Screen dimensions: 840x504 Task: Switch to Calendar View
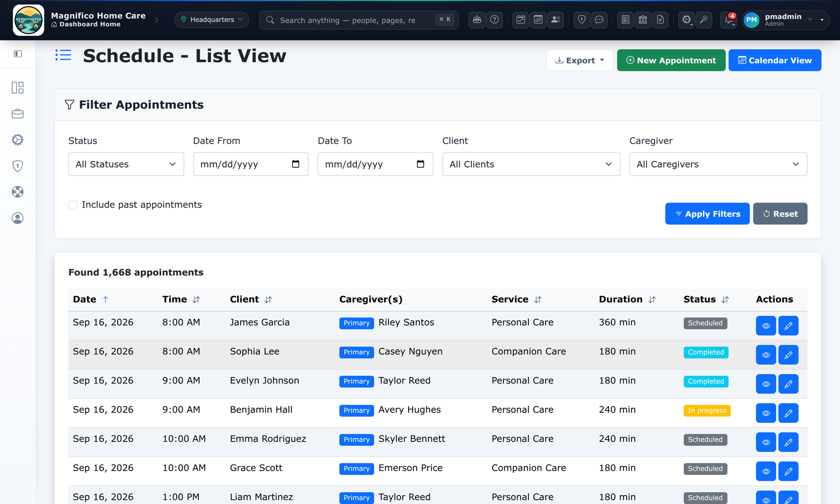[x=775, y=60]
